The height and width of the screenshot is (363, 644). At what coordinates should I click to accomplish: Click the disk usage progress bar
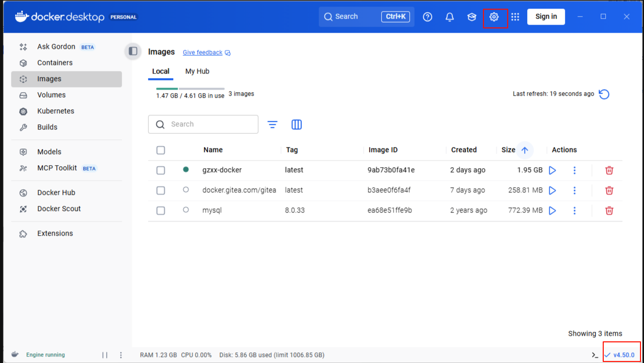tap(190, 89)
